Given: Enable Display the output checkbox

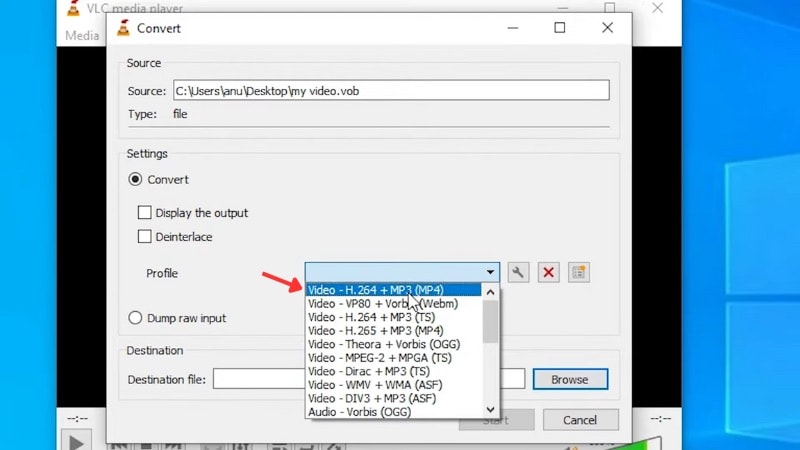Looking at the screenshot, I should [145, 212].
